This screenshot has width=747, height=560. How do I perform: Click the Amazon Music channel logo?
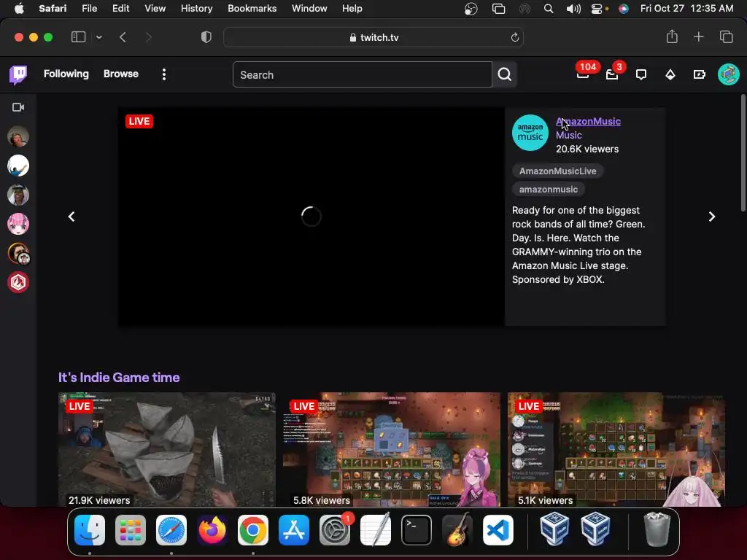pyautogui.click(x=530, y=133)
